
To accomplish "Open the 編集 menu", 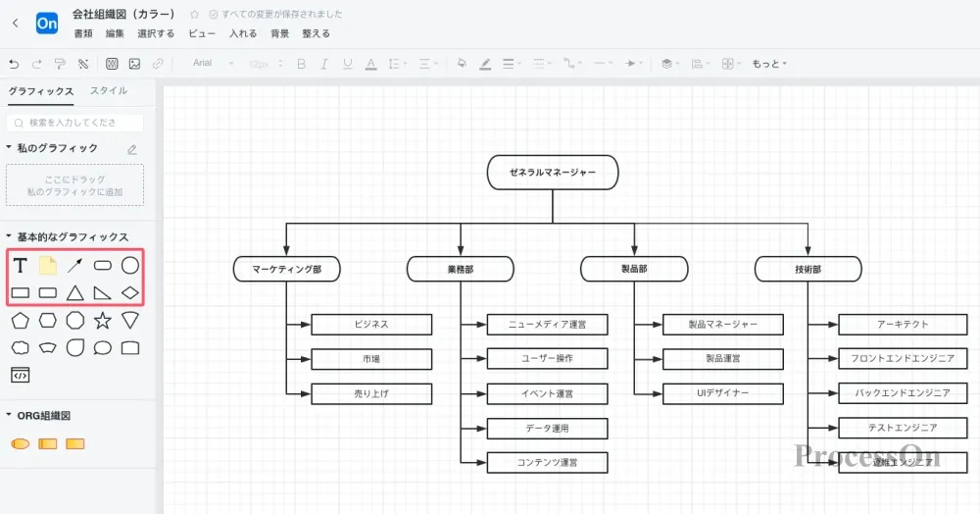I will pyautogui.click(x=115, y=33).
